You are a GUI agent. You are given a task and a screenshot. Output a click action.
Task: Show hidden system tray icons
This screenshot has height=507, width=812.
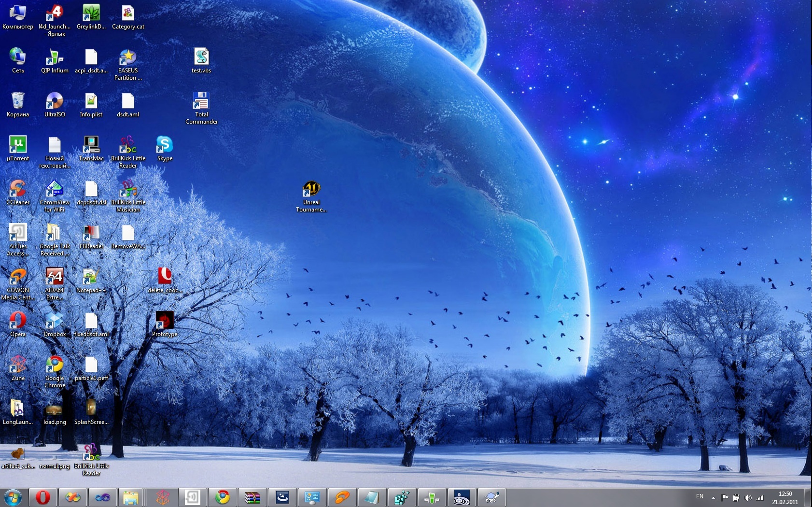713,498
